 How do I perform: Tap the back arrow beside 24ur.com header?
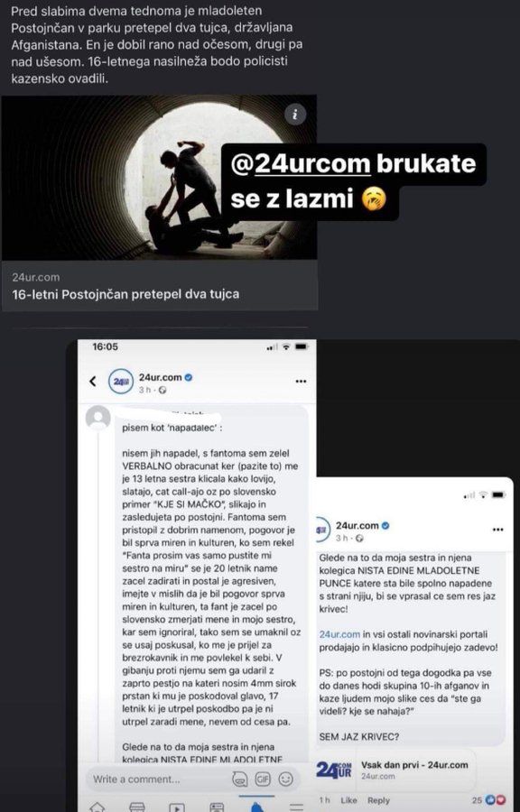(x=93, y=382)
